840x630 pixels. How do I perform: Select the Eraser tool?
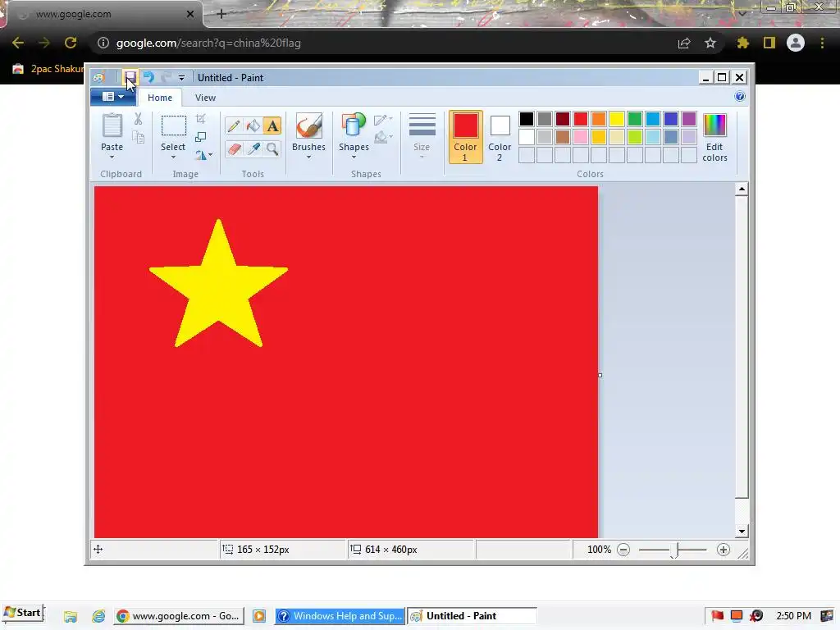234,148
